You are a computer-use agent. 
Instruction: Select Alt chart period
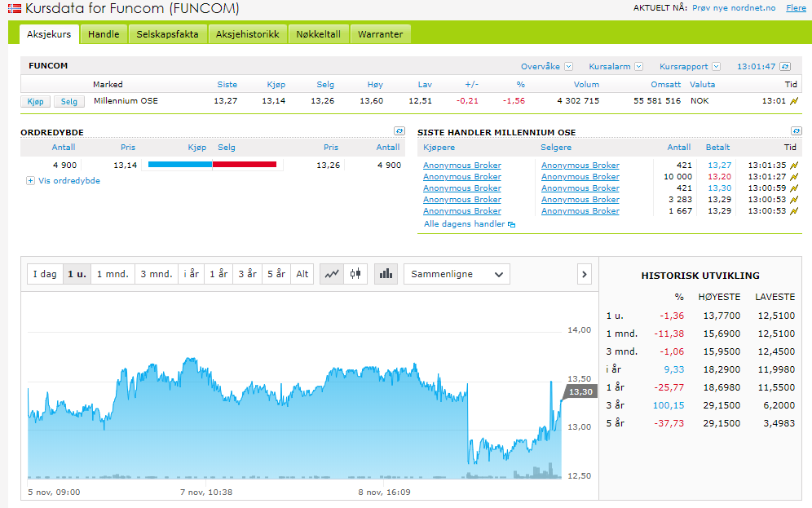302,274
